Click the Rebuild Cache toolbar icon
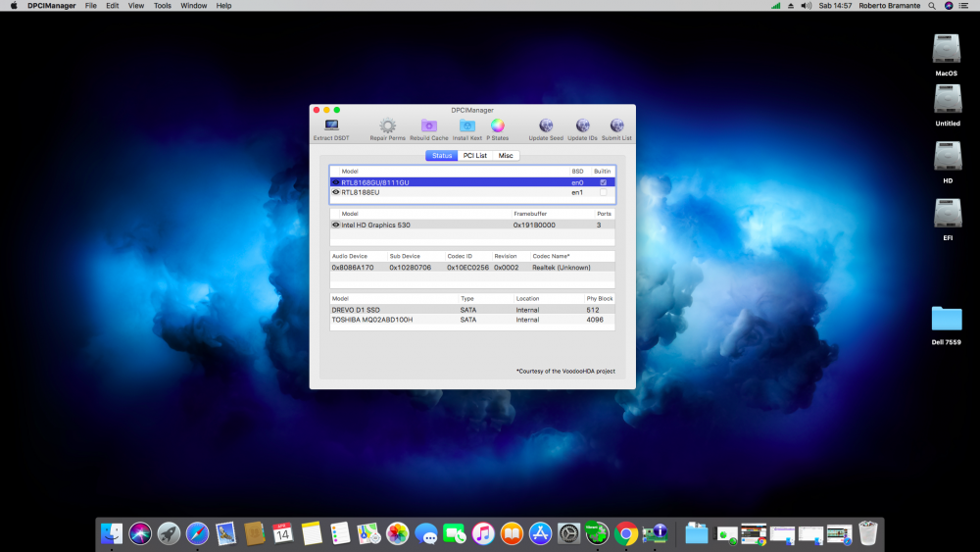The height and width of the screenshot is (552, 980). (x=429, y=125)
